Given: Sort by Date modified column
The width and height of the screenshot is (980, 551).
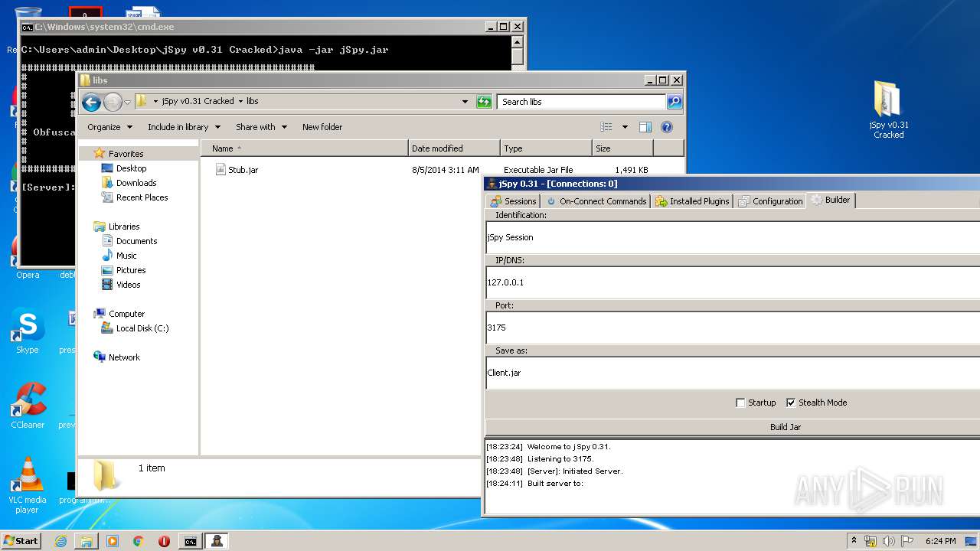Looking at the screenshot, I should [x=455, y=148].
